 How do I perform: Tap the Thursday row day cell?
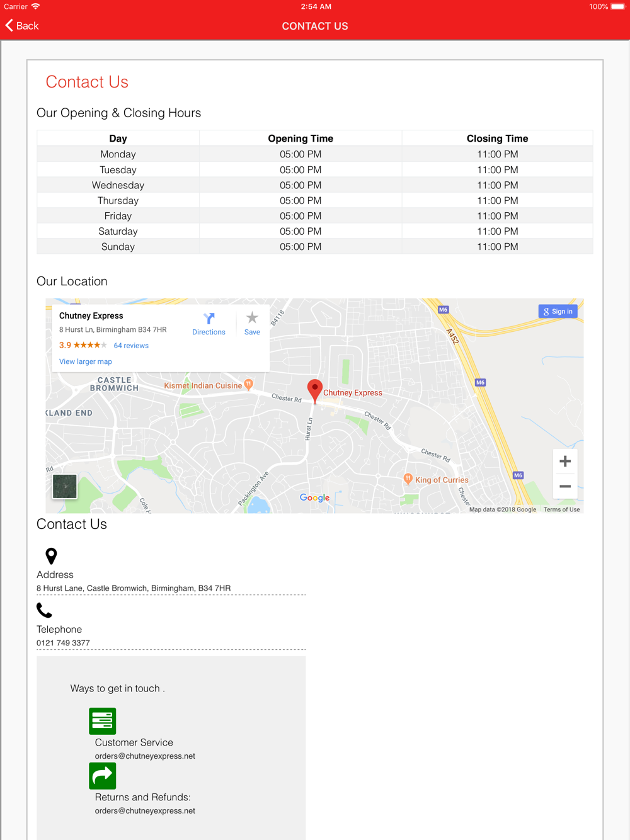point(118,201)
